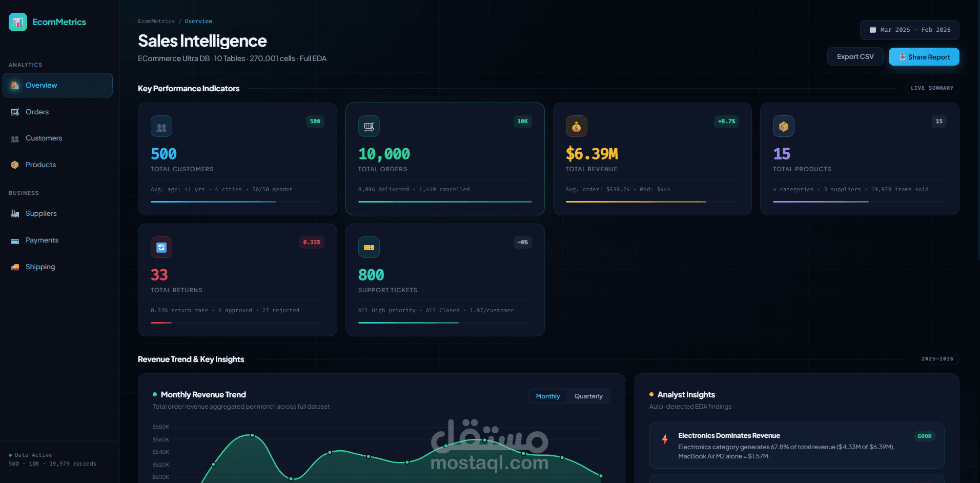The image size is (980, 483).
Task: Click the Export CSV button
Action: click(855, 56)
